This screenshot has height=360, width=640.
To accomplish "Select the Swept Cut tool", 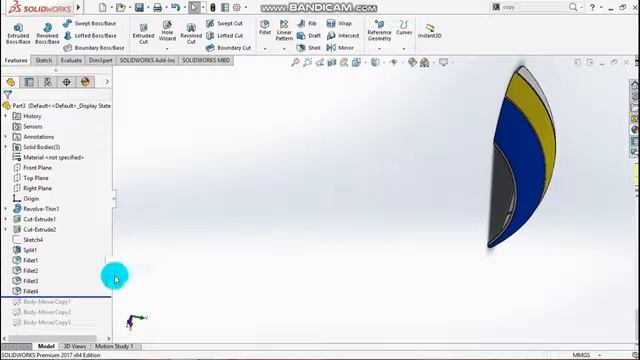I will click(224, 24).
